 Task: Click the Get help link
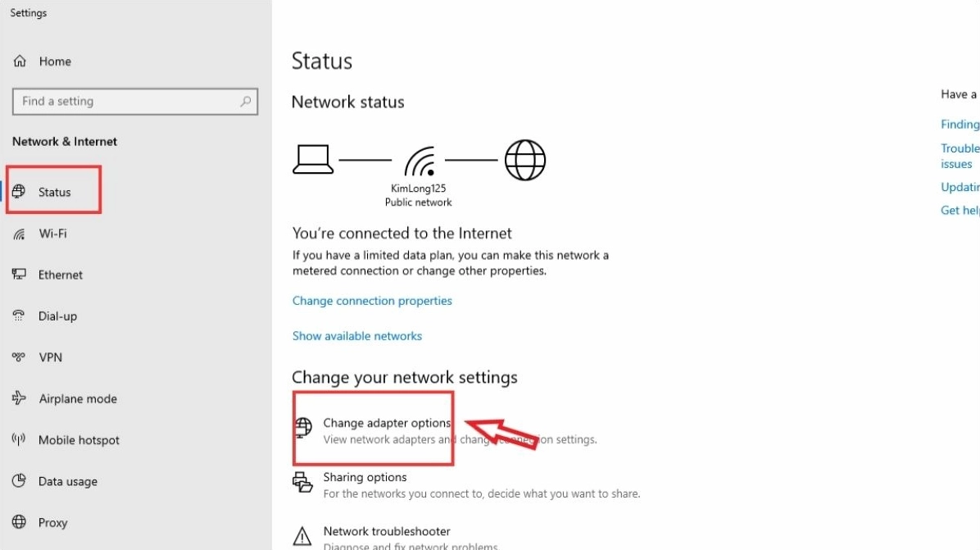(x=960, y=210)
